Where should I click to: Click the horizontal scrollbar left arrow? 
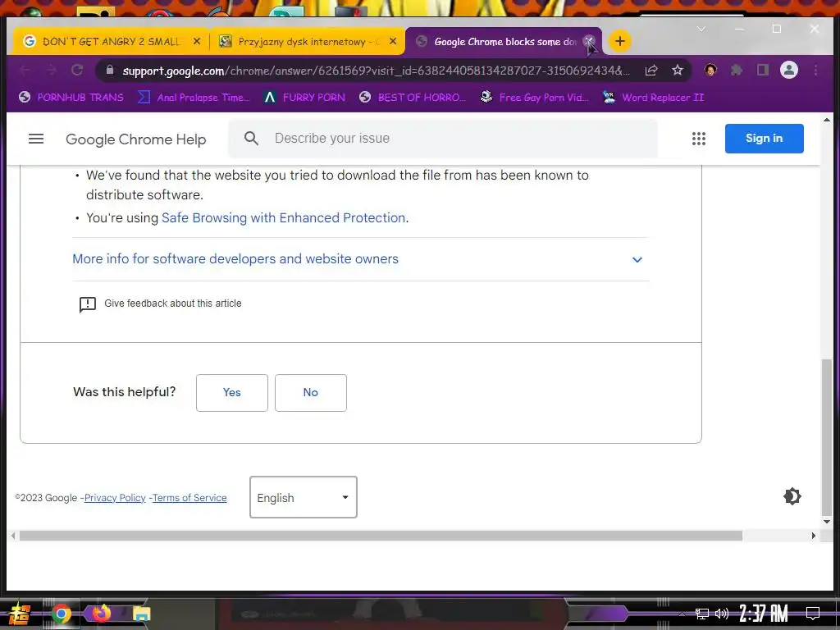pos(13,536)
